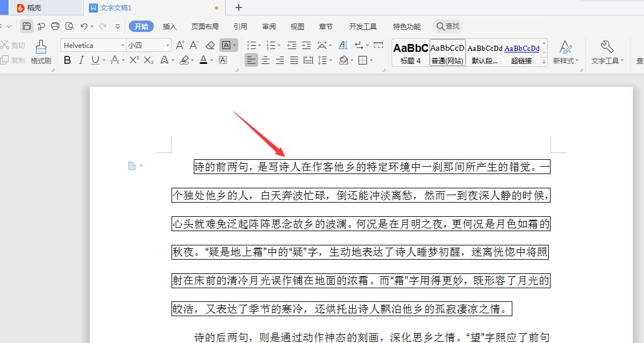
Task: Click the font color swatch
Action: pyautogui.click(x=203, y=59)
